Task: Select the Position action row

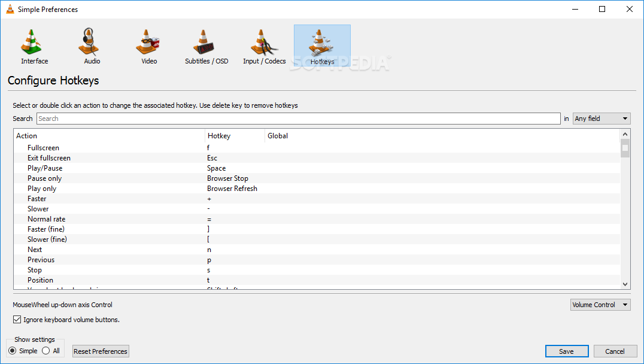Action: 317,280
